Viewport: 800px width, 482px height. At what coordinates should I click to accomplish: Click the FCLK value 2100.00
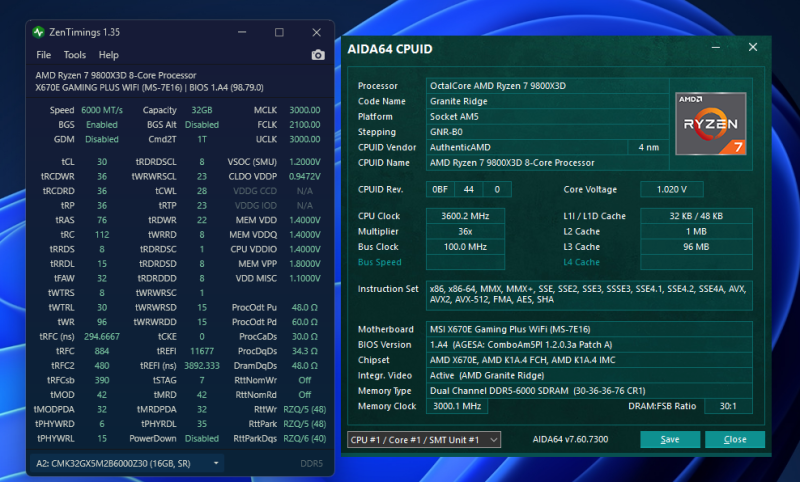305,124
